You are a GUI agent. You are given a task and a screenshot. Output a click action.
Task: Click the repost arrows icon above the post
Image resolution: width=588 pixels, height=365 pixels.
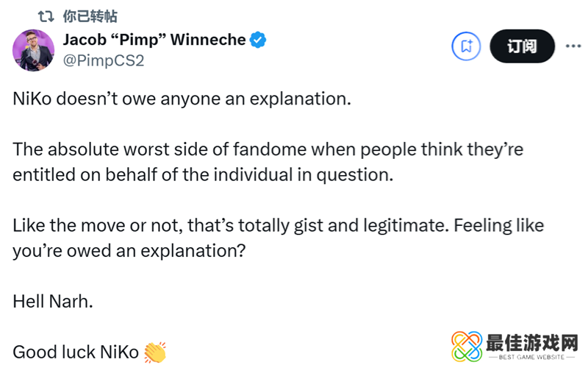coord(47,16)
